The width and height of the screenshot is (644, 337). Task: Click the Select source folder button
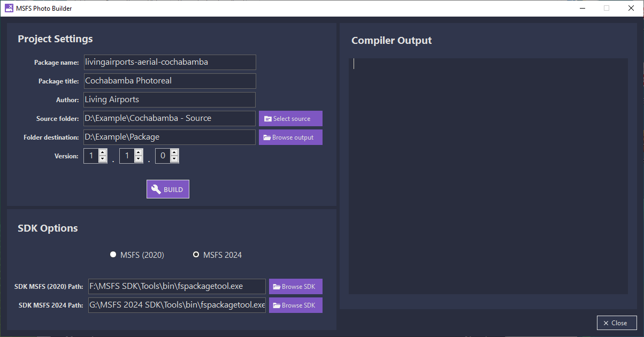290,119
